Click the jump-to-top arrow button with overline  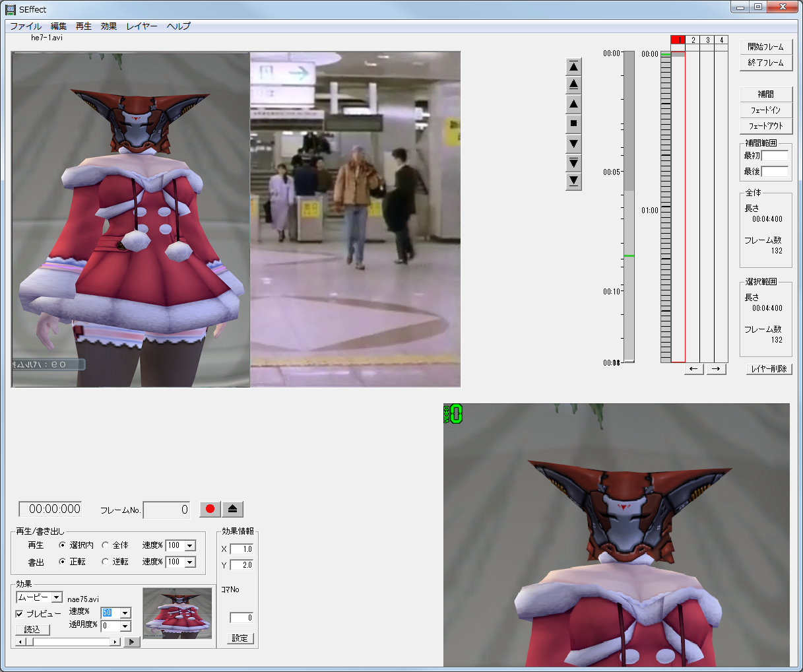tap(573, 66)
